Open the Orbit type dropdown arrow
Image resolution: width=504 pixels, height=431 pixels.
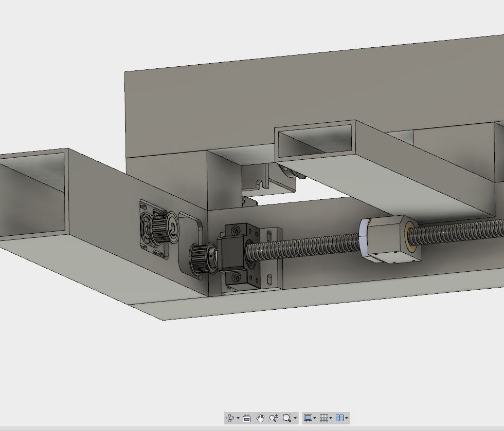[238, 419]
